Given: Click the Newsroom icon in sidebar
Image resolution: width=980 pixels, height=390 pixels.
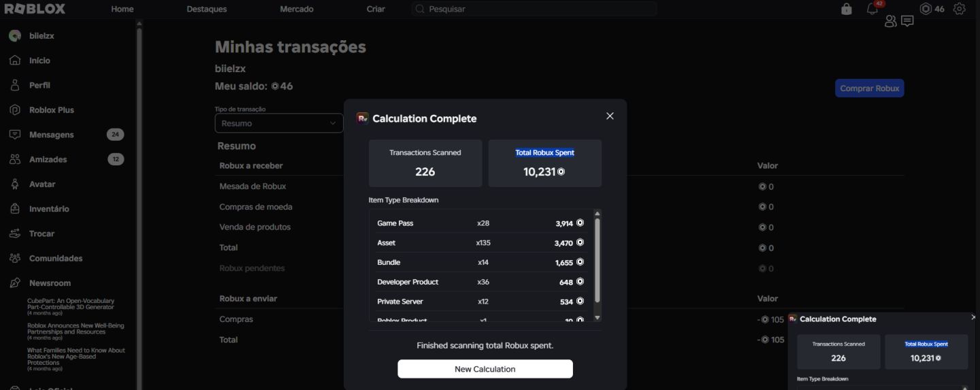Looking at the screenshot, I should coord(15,283).
